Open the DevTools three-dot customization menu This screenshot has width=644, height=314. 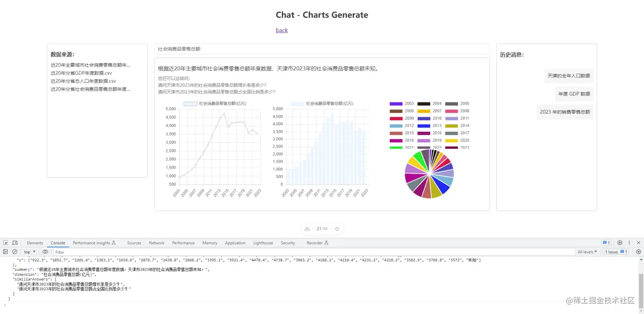pos(629,243)
